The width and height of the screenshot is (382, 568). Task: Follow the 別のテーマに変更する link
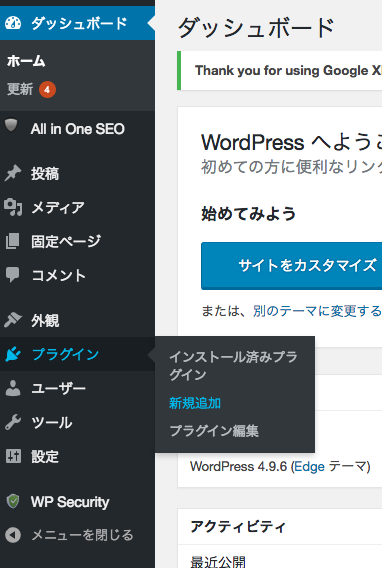[317, 311]
